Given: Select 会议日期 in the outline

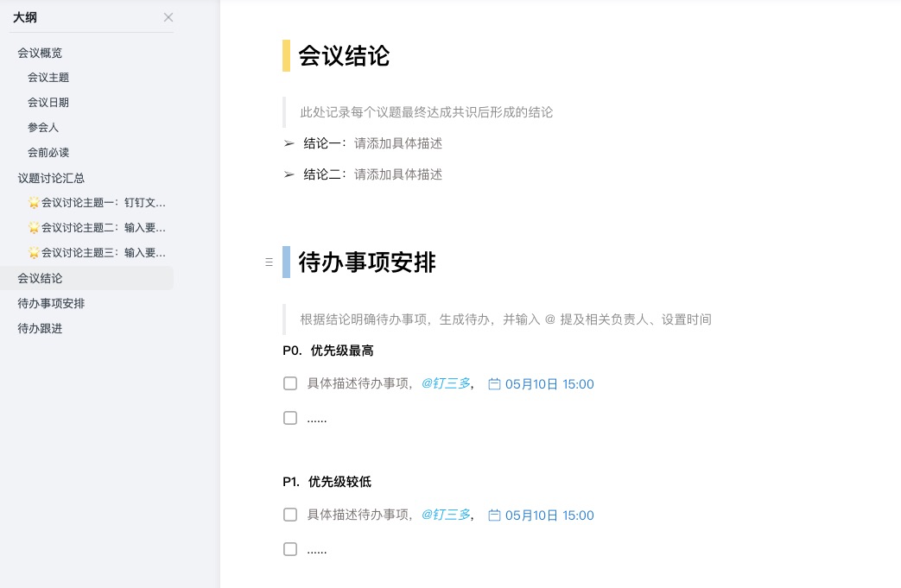Looking at the screenshot, I should pos(48,102).
